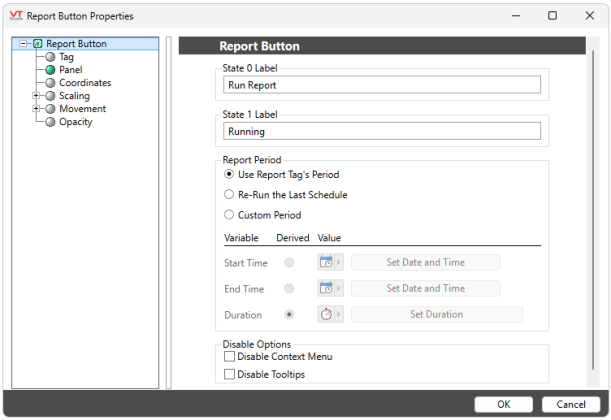This screenshot has height=420, width=611.
Task: Click the Scaling gray circle icon
Action: click(50, 96)
